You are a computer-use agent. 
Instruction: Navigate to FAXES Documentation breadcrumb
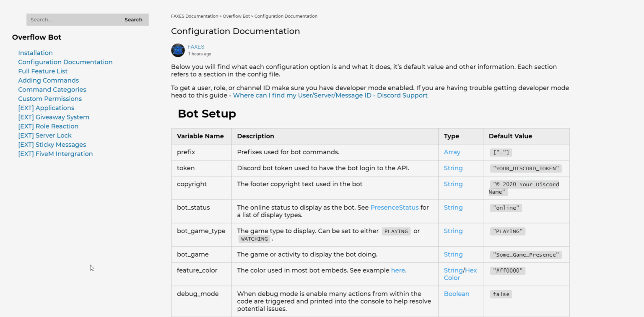point(194,16)
